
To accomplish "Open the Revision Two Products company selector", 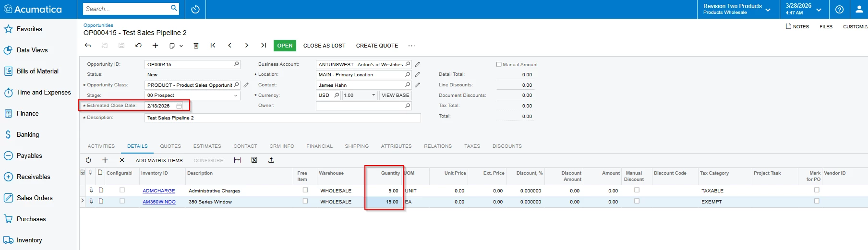I will pos(736,9).
